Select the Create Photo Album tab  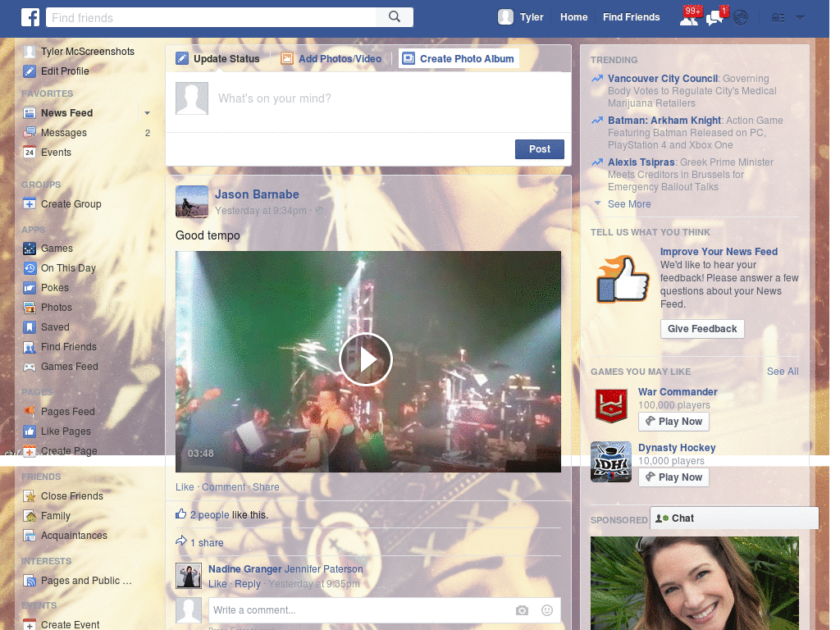click(459, 58)
